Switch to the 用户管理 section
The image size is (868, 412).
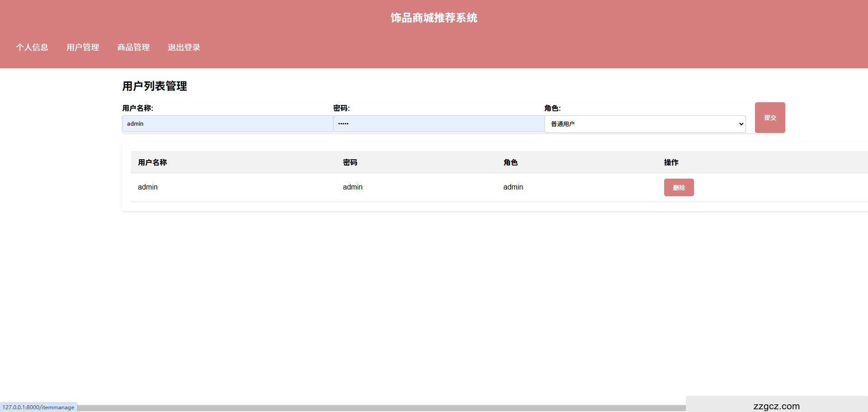click(83, 47)
